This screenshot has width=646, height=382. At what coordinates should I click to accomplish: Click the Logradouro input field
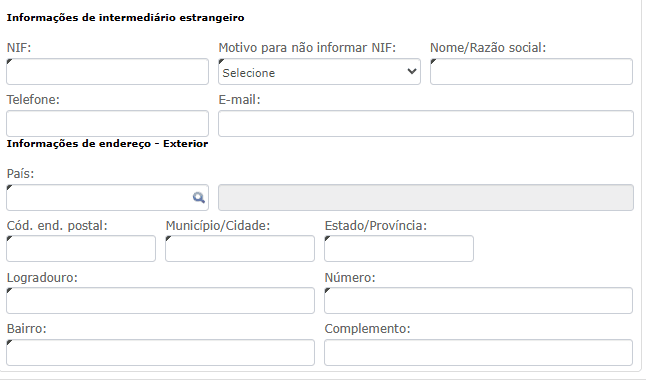click(x=161, y=300)
